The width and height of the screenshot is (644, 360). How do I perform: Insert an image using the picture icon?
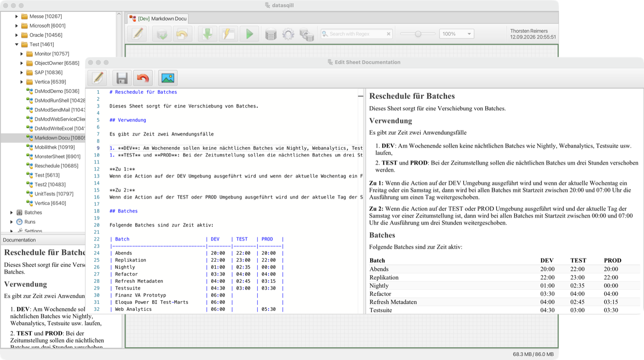click(168, 78)
